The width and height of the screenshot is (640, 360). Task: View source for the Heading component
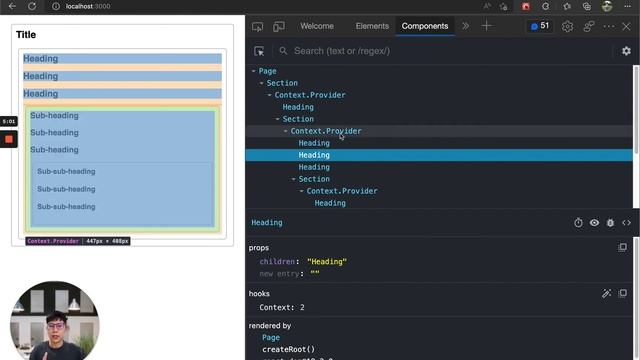(x=626, y=222)
